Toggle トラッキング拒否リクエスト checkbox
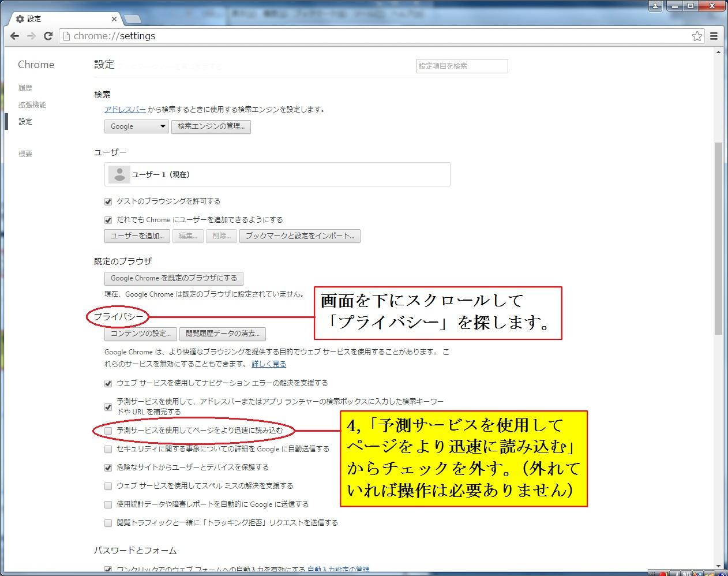This screenshot has height=576, width=728. [x=108, y=523]
